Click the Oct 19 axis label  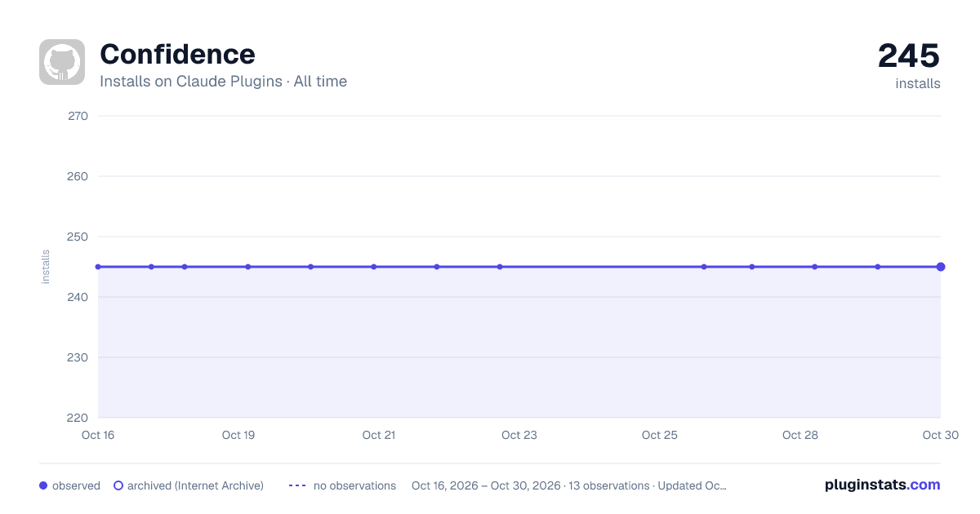[238, 435]
